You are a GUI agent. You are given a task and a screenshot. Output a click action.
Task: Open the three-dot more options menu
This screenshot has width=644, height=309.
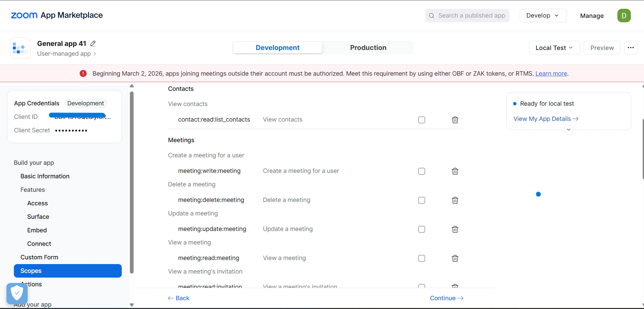point(631,48)
